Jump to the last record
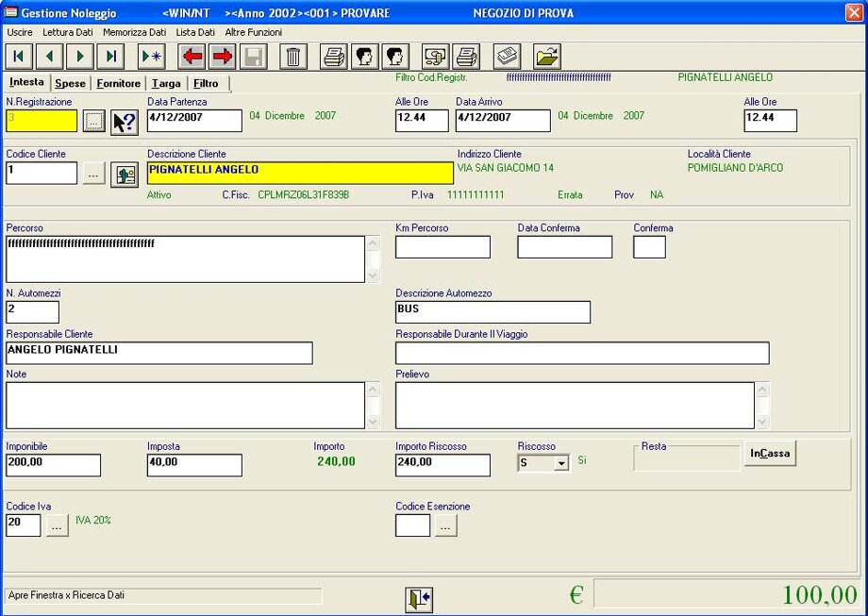The image size is (868, 616). coord(110,57)
